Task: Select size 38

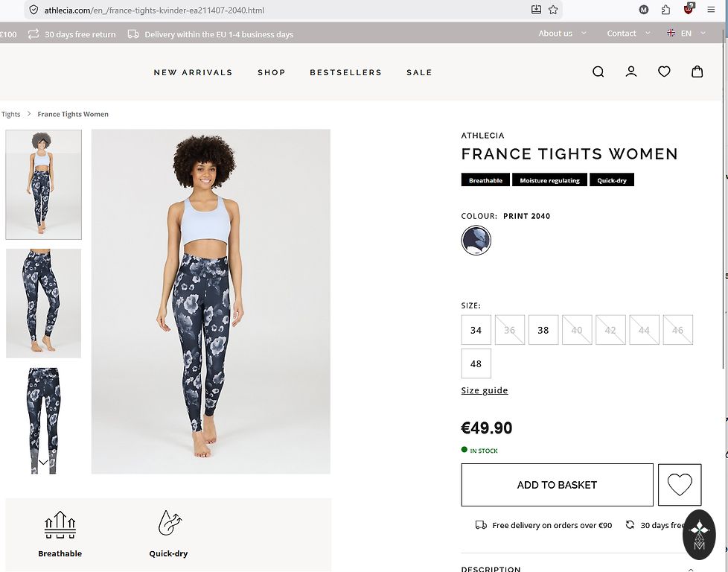Action: tap(543, 330)
